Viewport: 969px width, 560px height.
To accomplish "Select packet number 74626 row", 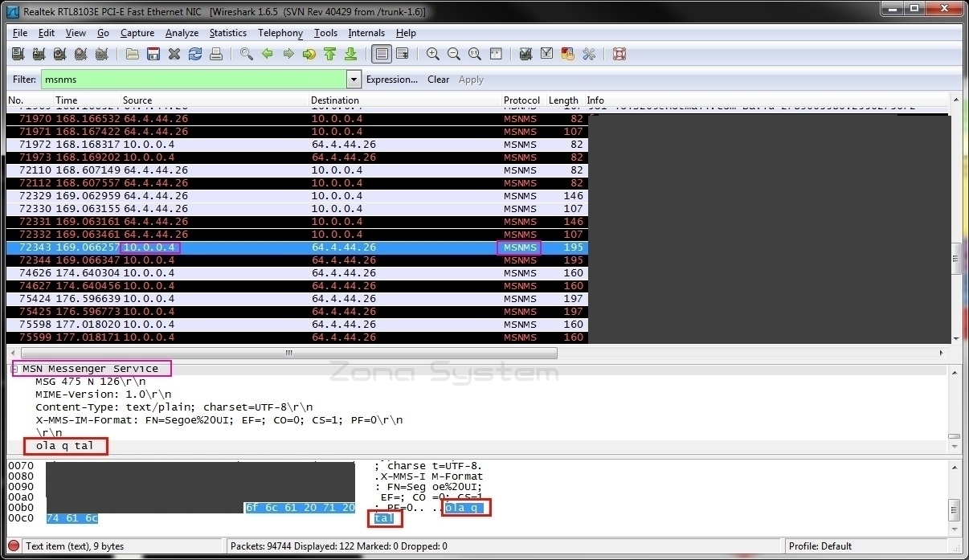I will tap(297, 273).
